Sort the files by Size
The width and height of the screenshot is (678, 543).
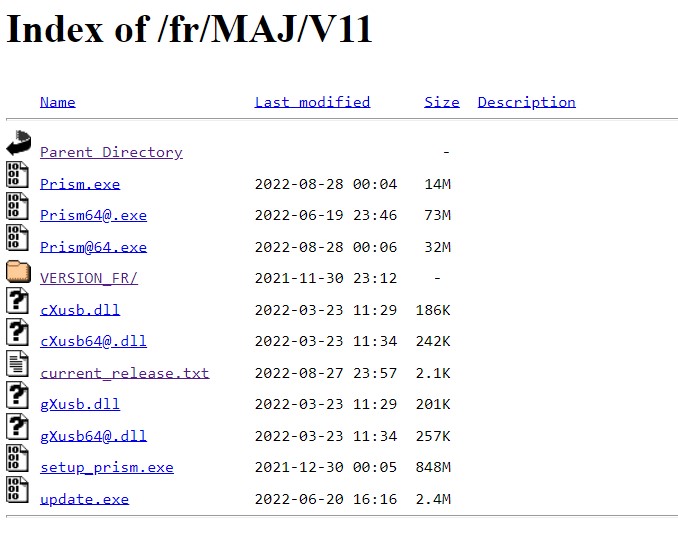[441, 102]
